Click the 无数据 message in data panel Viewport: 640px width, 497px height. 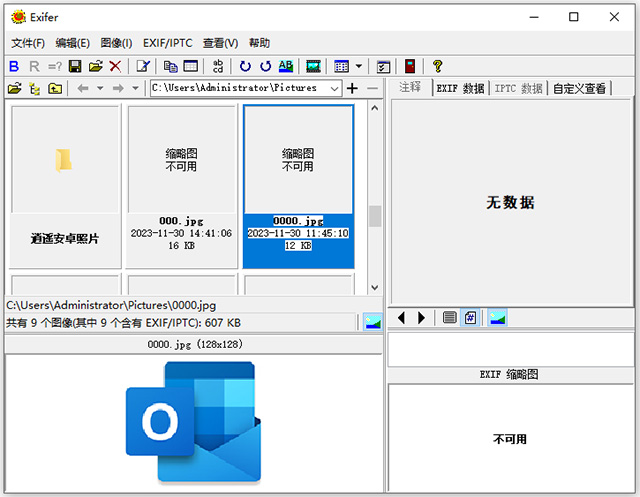click(510, 202)
